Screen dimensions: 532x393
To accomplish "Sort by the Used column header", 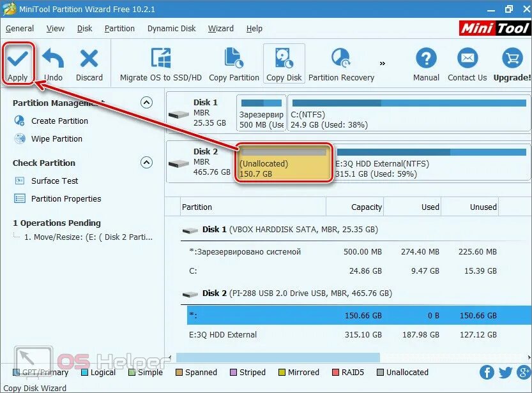I will coord(412,207).
